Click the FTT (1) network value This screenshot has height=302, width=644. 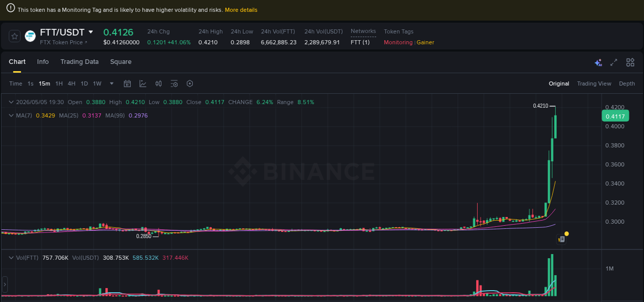click(360, 42)
